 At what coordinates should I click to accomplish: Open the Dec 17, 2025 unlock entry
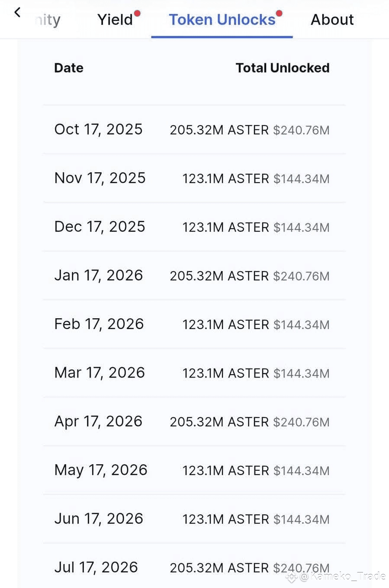click(194, 227)
